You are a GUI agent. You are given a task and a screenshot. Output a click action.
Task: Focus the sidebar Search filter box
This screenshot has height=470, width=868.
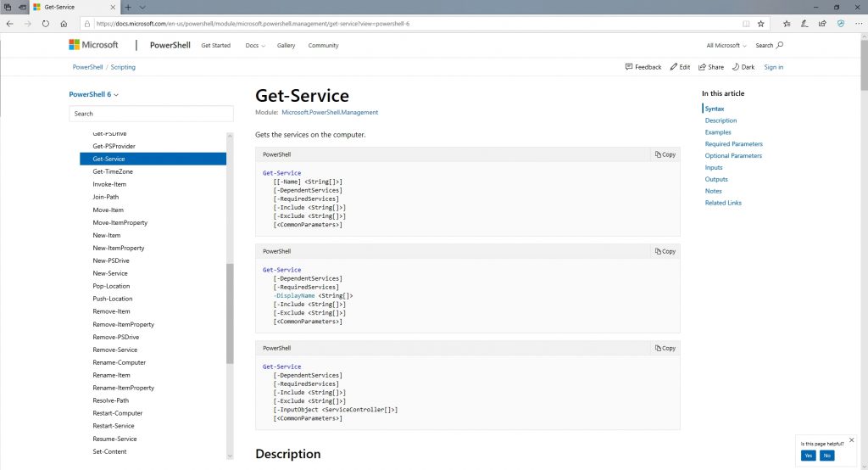click(x=151, y=114)
